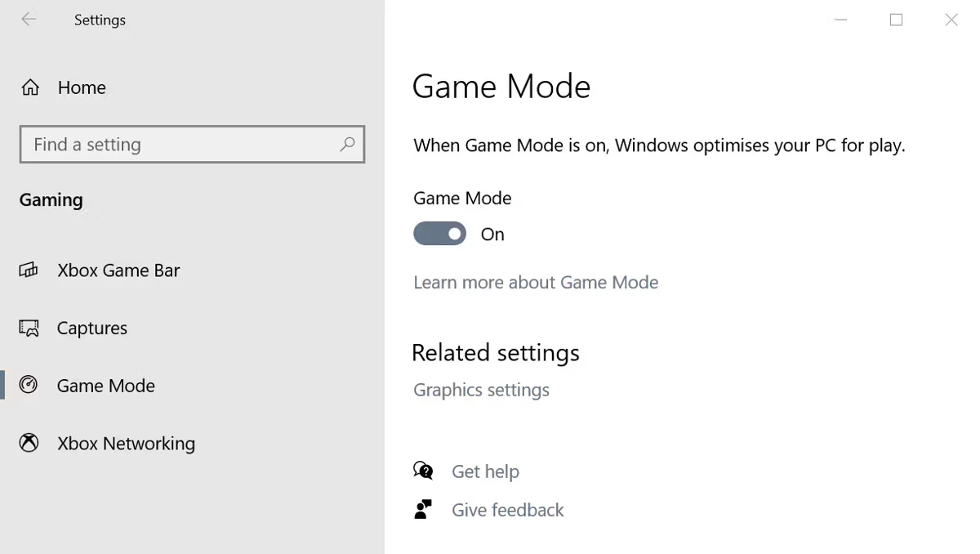Image resolution: width=980 pixels, height=554 pixels.
Task: Turn off the Game Mode switch
Action: (x=439, y=234)
